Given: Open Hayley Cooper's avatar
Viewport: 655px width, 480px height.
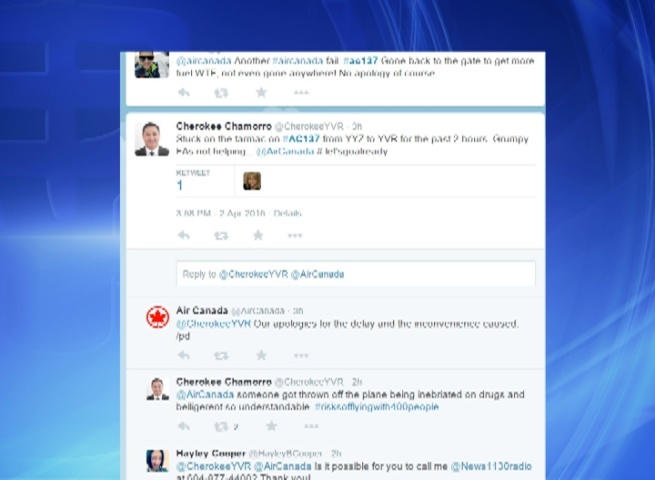Looking at the screenshot, I should pos(157,461).
